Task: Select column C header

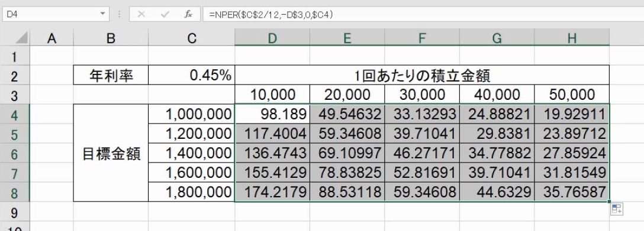Action: [192, 38]
